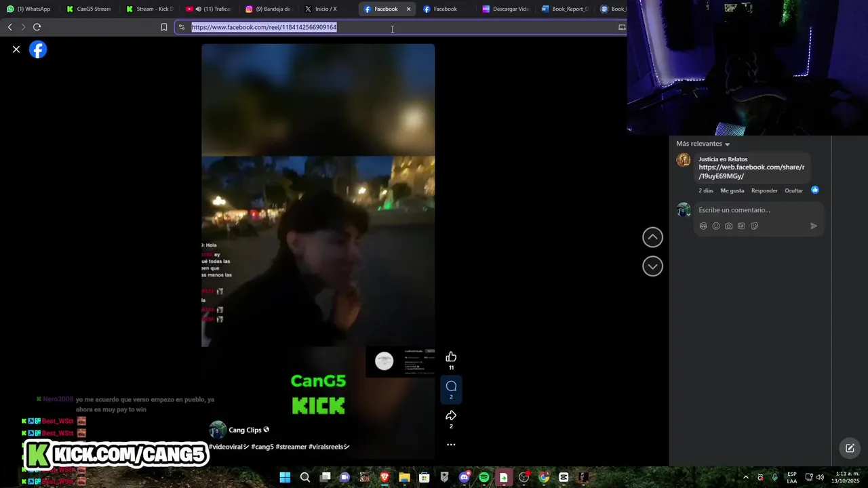Click the #streamer hashtag
This screenshot has width=868, height=488.
(291, 447)
